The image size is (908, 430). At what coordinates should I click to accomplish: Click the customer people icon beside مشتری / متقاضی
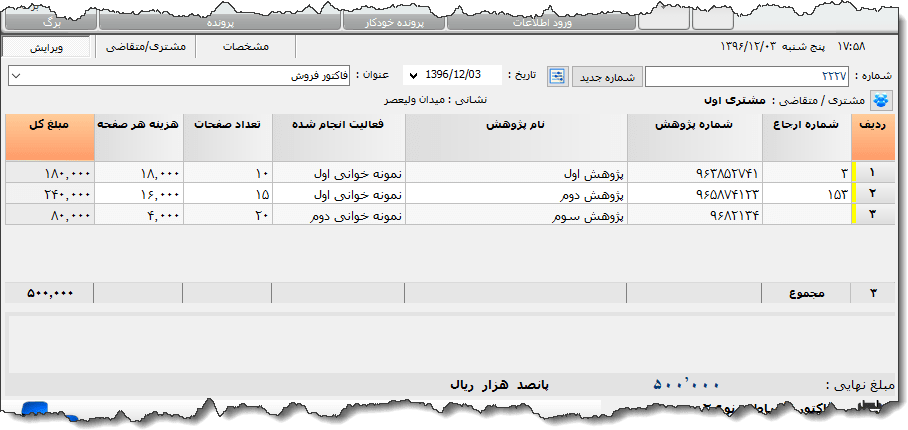coord(881,100)
